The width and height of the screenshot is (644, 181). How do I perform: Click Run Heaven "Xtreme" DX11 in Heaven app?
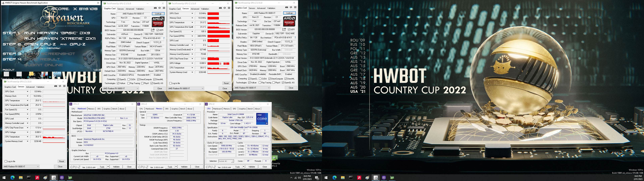(x=60, y=39)
